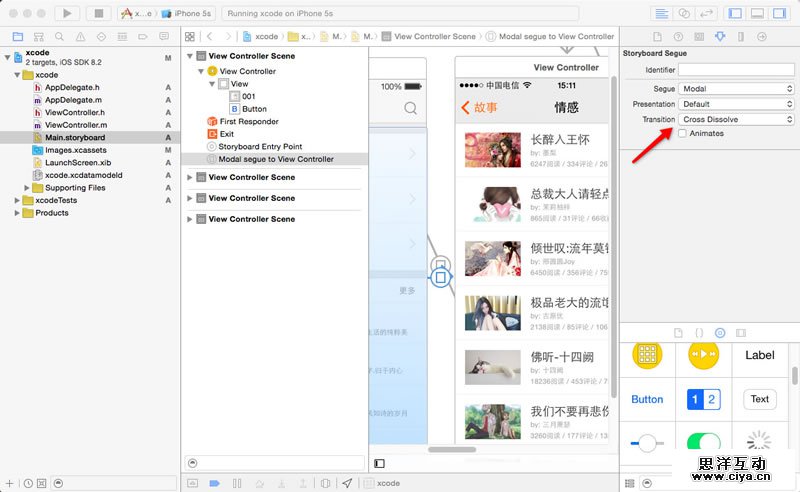Click the slider object in library
This screenshot has width=800, height=492.
(647, 442)
